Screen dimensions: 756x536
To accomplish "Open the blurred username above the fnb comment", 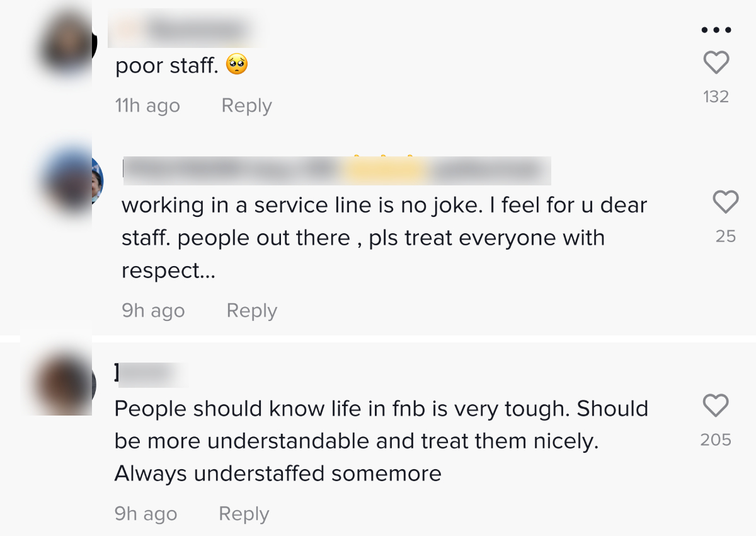I will click(x=151, y=374).
